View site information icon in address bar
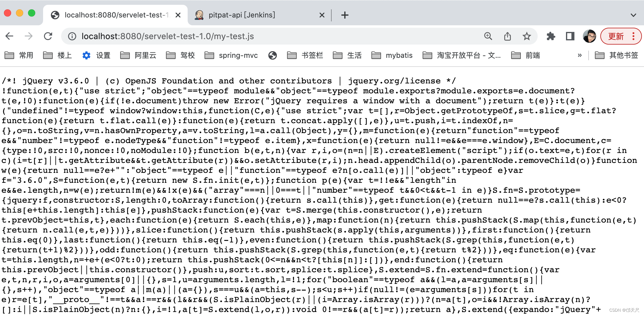 coord(72,36)
